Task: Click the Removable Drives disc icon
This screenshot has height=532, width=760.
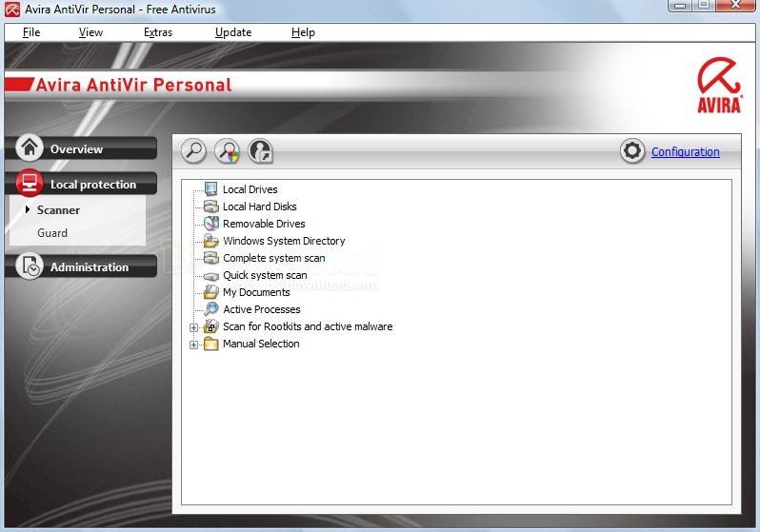Action: click(210, 224)
